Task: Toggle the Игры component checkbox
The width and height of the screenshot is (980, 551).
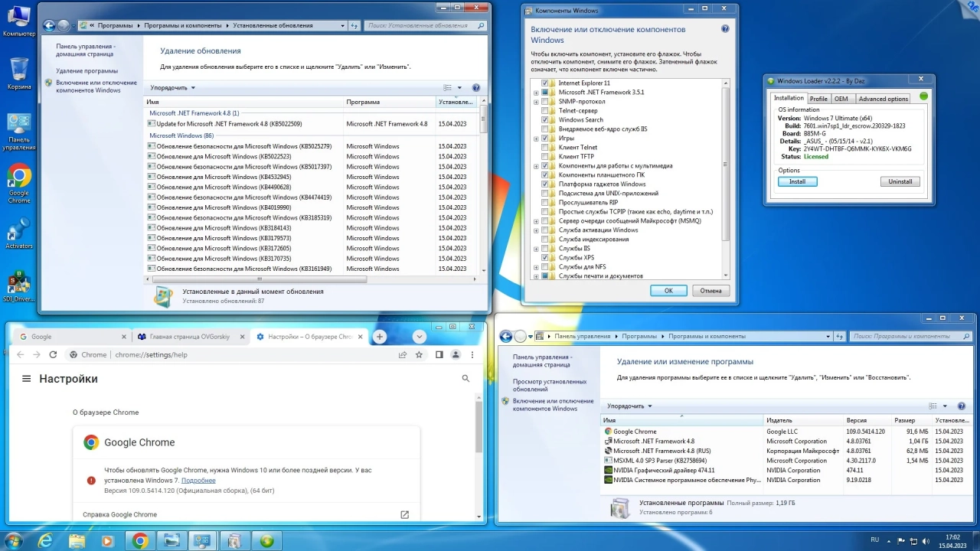Action: coord(545,138)
